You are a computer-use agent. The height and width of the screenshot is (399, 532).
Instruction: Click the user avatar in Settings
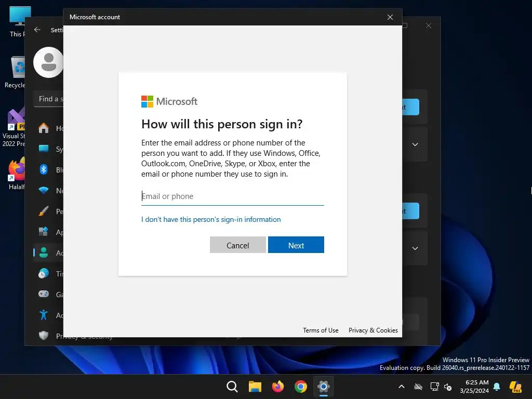[x=48, y=62]
